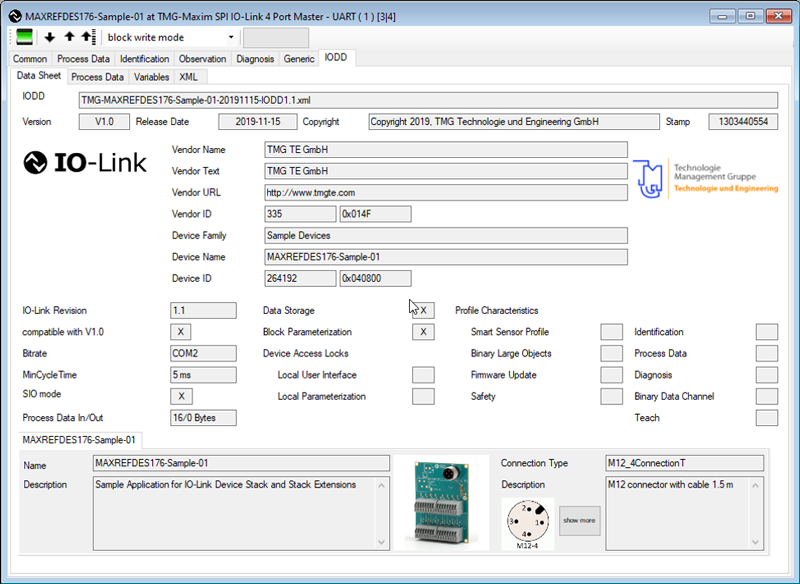
Task: Click the Vendor URL text field
Action: [446, 193]
